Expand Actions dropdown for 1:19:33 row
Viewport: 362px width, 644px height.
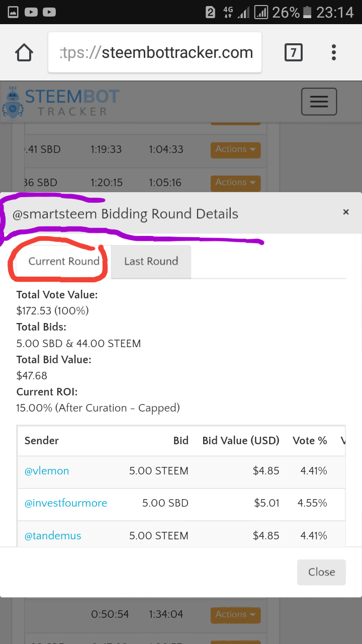pos(235,149)
